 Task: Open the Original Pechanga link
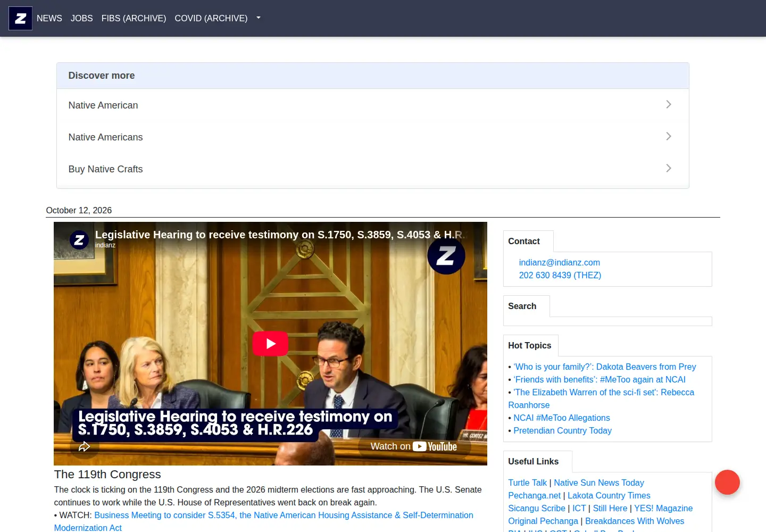tap(543, 521)
